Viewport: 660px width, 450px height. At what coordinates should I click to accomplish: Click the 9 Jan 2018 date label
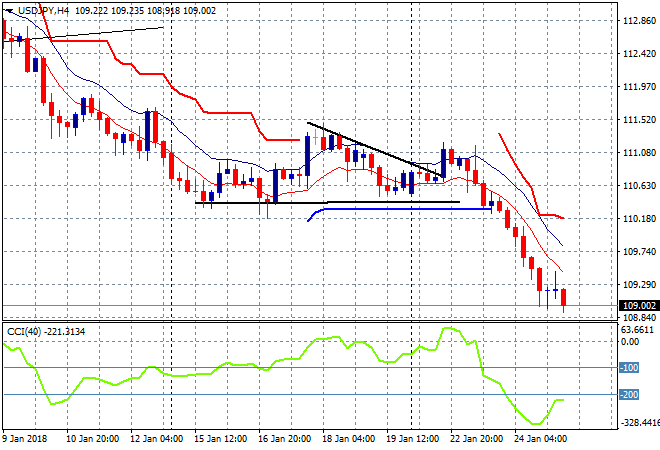(x=24, y=439)
